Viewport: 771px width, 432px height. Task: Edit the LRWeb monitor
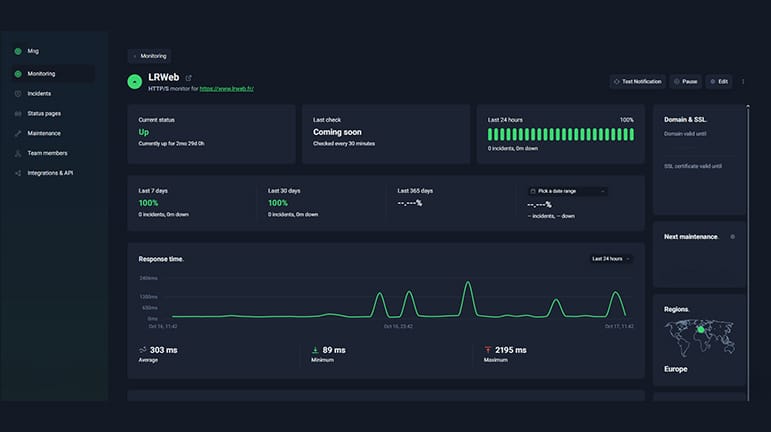tap(719, 82)
